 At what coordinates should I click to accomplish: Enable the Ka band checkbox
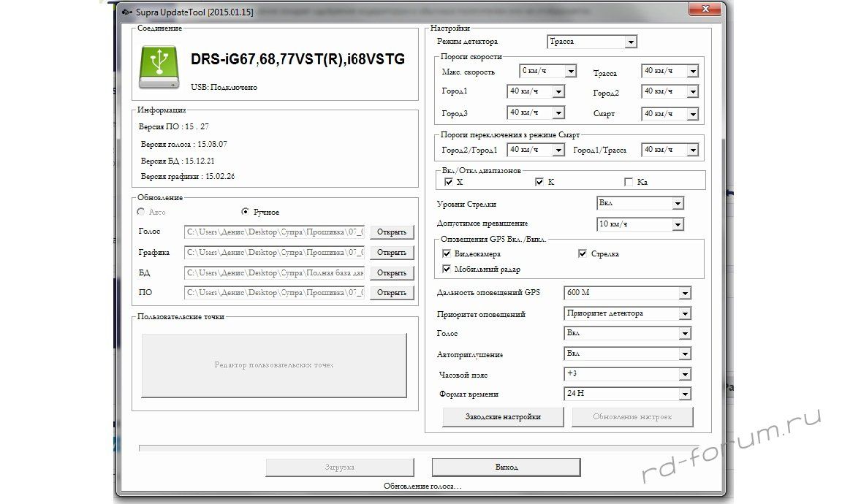pyautogui.click(x=629, y=182)
